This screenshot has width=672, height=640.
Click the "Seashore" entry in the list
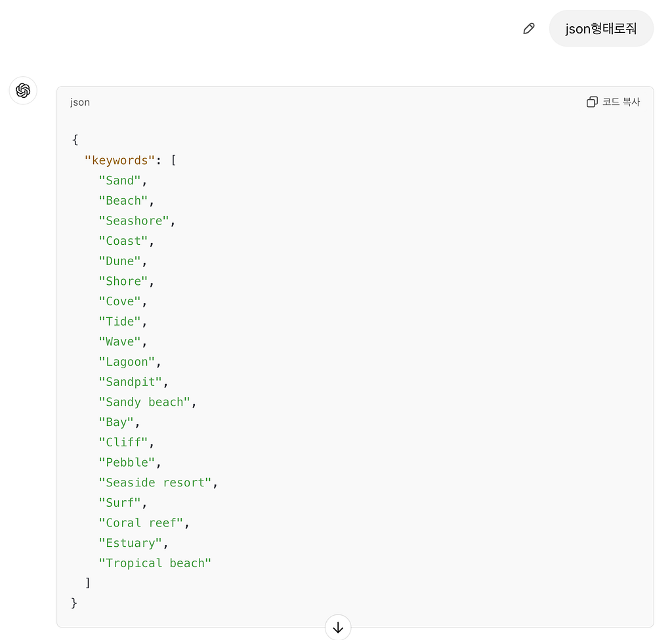pos(134,221)
